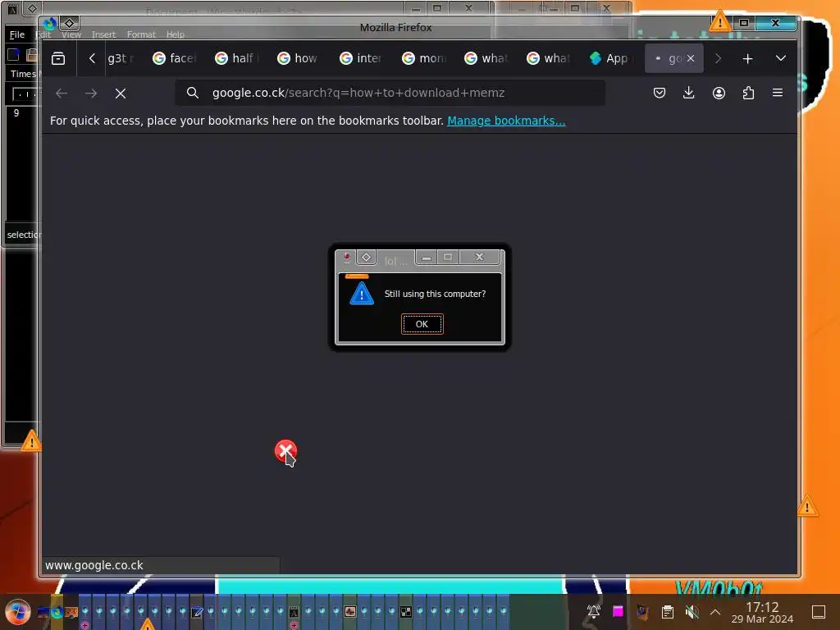Click the pink square tray icon
Viewport: 840px width, 630px height.
point(618,611)
